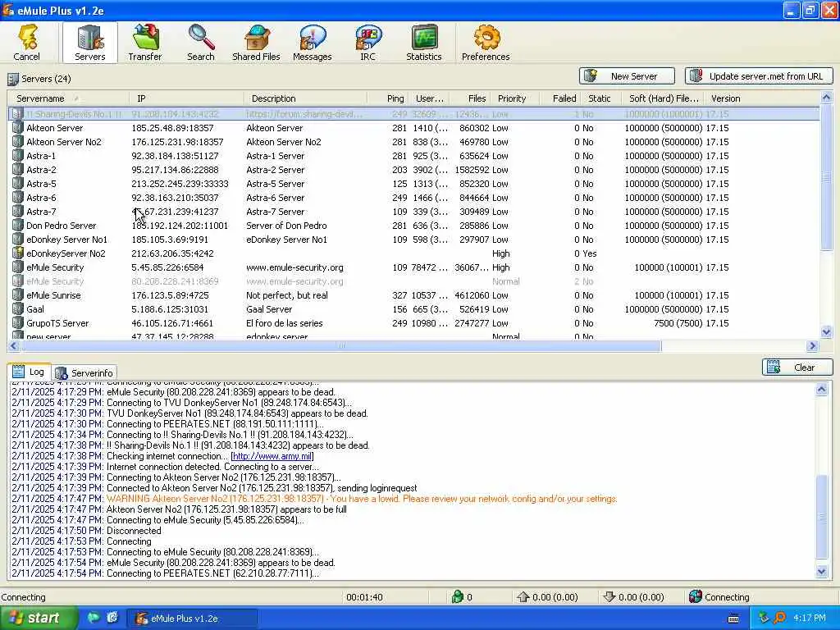Select the Astra-6 server row
840x630 pixels.
(413, 198)
